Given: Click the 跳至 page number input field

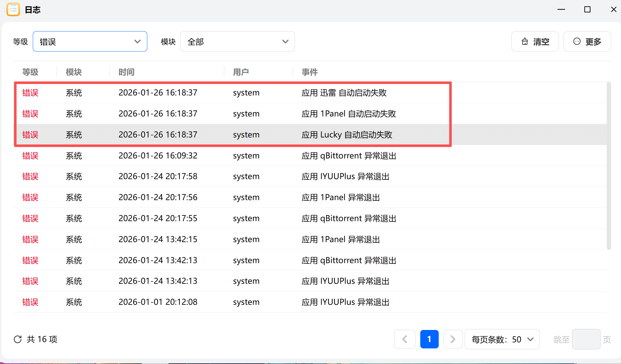Looking at the screenshot, I should 586,339.
